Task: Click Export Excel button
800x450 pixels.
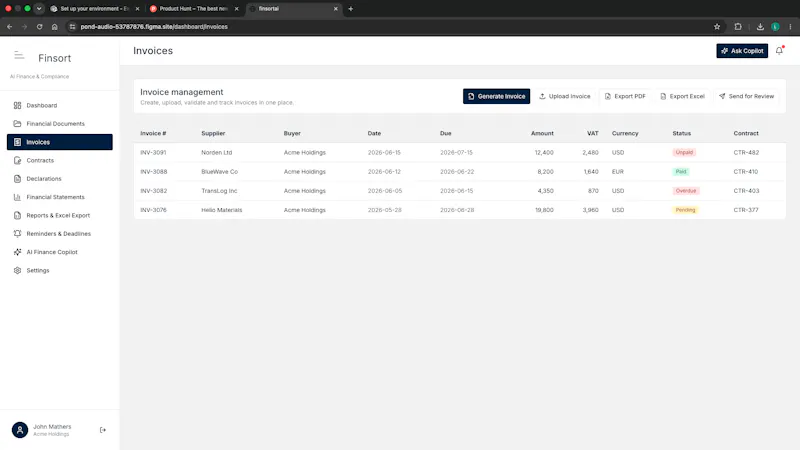Action: pos(682,96)
